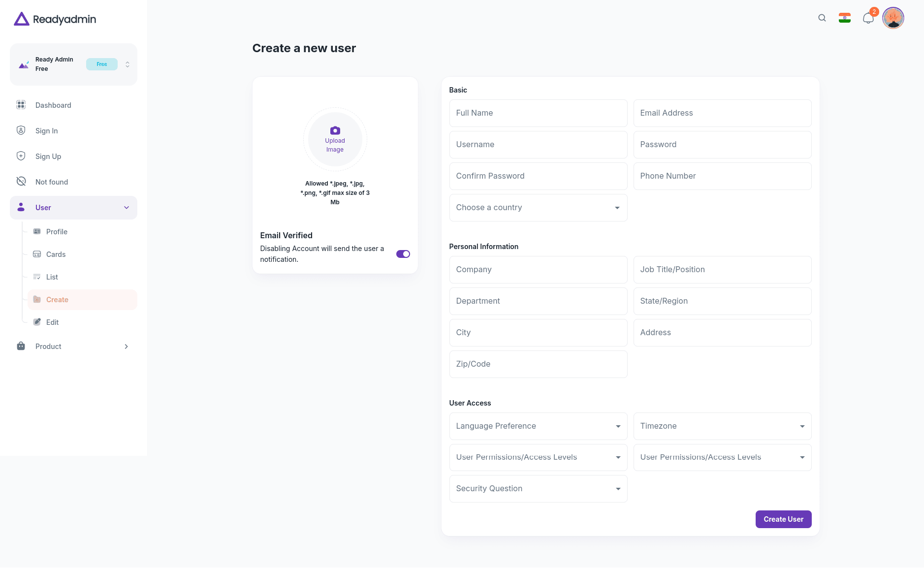Click the Profile card icon under User
This screenshot has width=924, height=568.
pos(37,231)
